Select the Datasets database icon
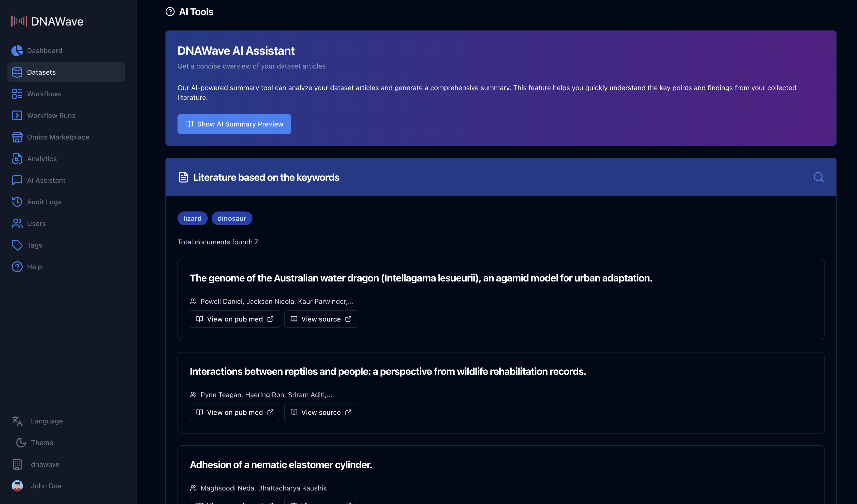Image resolution: width=857 pixels, height=504 pixels. coord(17,72)
